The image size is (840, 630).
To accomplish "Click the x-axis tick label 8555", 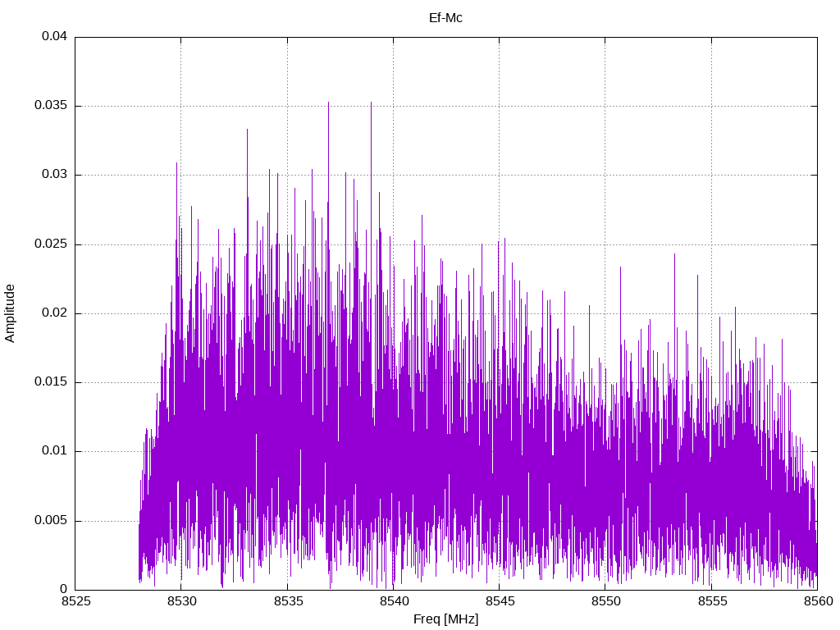I will [x=712, y=601].
